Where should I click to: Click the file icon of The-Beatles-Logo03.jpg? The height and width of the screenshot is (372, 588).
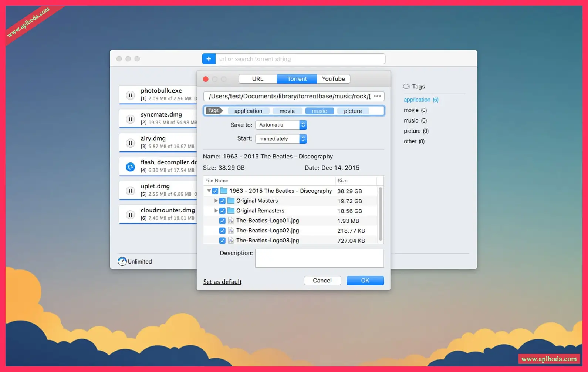(231, 241)
